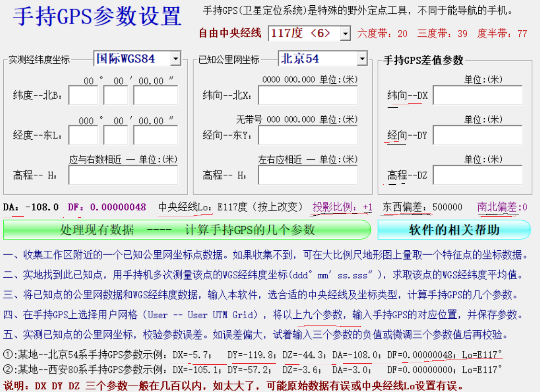This screenshot has width=540, height=392.
Task: Click the 纬度--北B seconds input field
Action: tap(156, 95)
